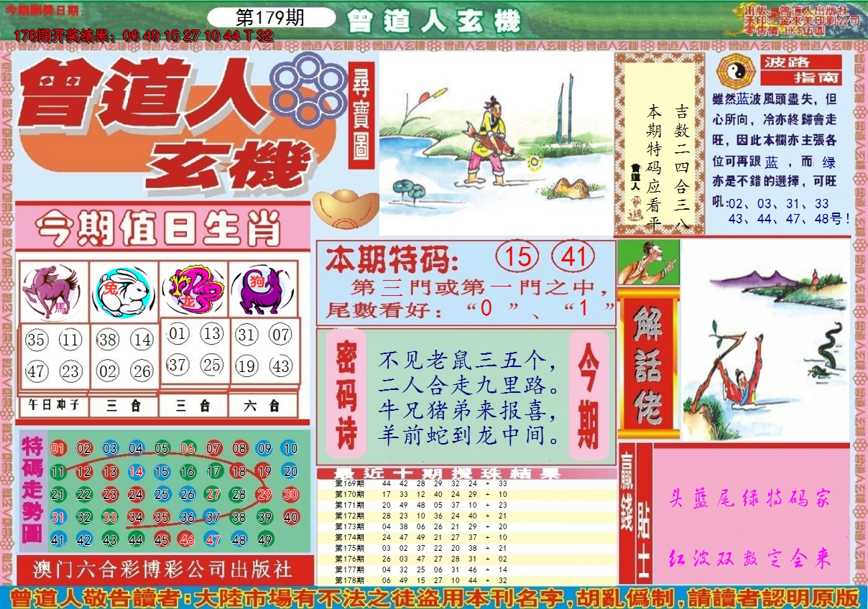Screen dimensions: 868x609
Task: Click the yin-yang bagua icon
Action: point(733,70)
